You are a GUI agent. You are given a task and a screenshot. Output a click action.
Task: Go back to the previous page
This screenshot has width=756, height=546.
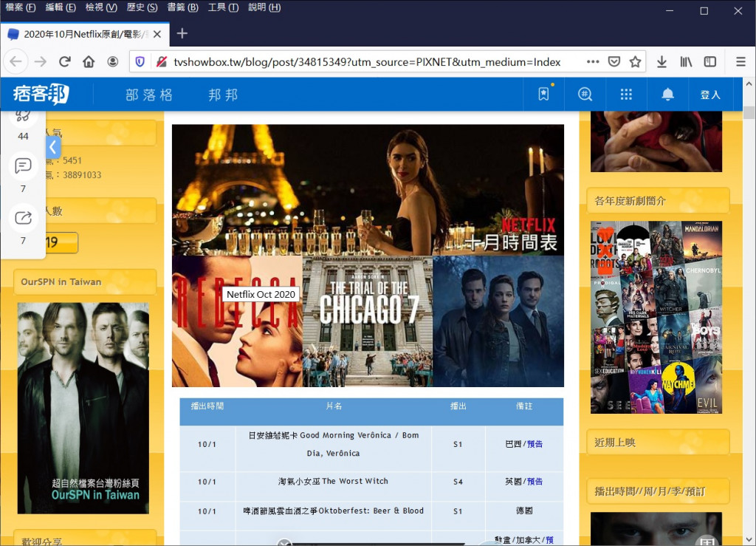[x=16, y=62]
